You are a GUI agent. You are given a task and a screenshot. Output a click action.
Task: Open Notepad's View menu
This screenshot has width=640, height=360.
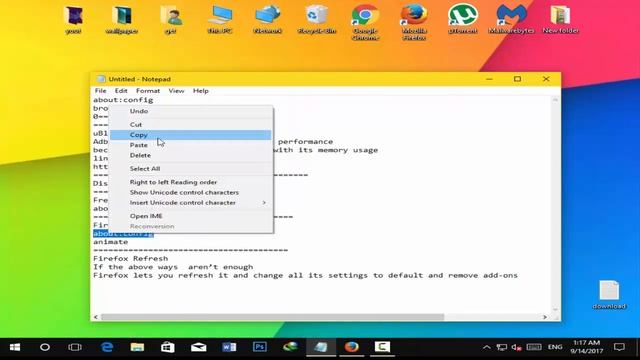pyautogui.click(x=176, y=91)
